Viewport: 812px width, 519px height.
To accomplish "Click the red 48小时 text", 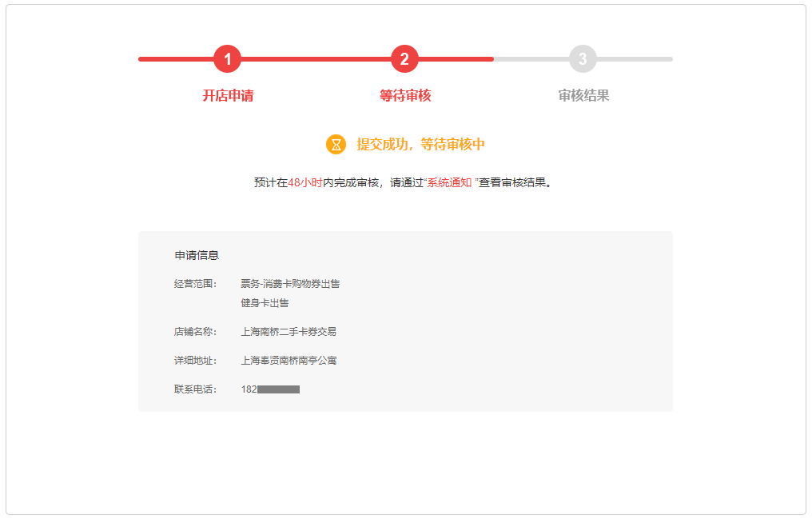I will coord(305,182).
